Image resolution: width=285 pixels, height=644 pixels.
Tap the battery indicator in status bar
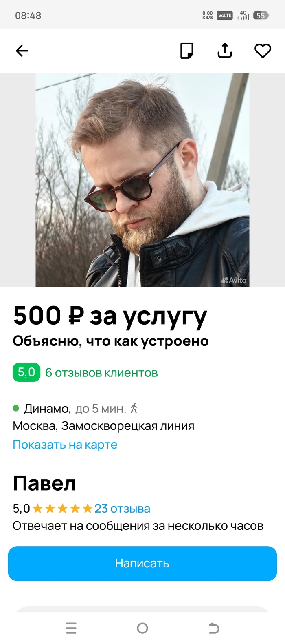[x=261, y=15]
